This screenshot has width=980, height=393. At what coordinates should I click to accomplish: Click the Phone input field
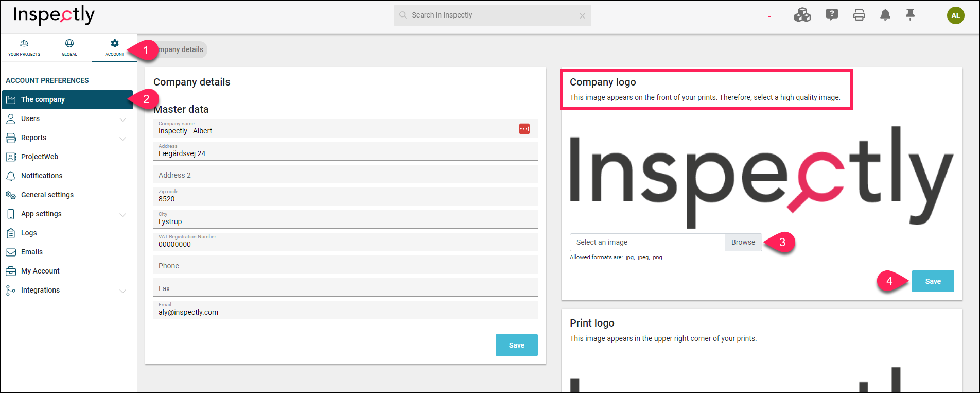(345, 265)
